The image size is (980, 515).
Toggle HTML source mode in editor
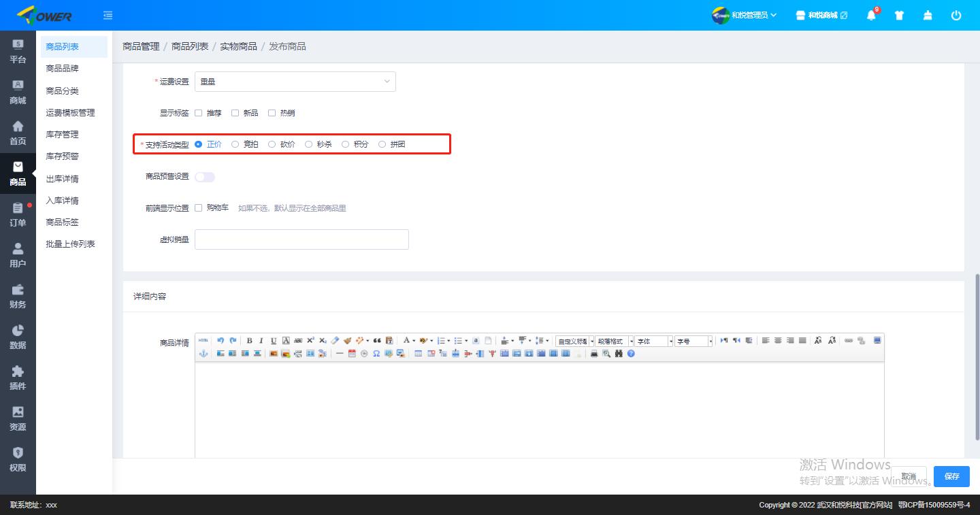point(203,340)
